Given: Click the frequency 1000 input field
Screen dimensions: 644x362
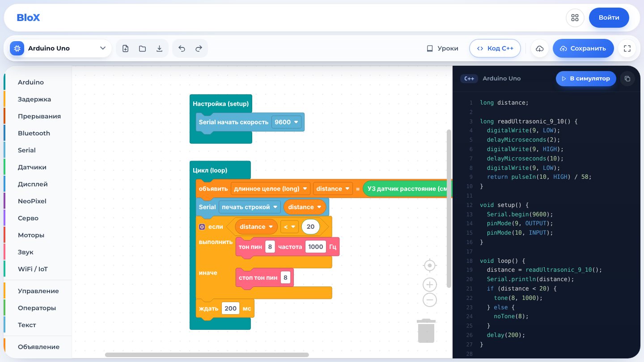Looking at the screenshot, I should click(x=316, y=247).
